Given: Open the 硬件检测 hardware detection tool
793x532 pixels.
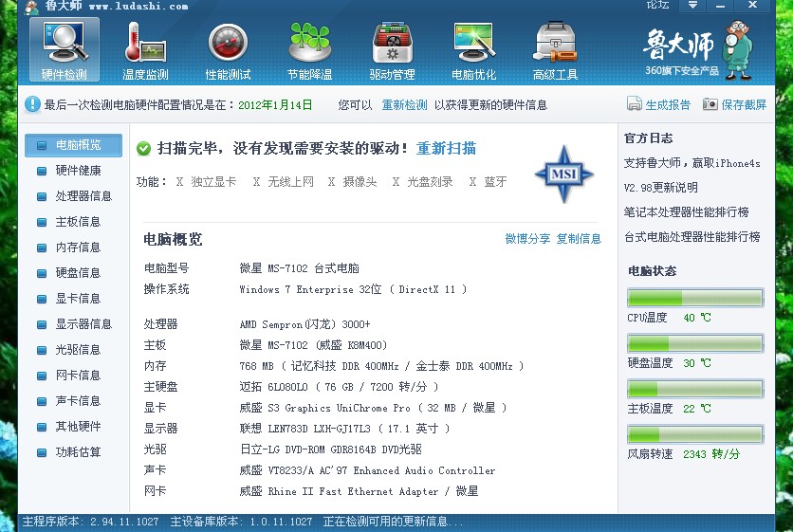Looking at the screenshot, I should 65,50.
